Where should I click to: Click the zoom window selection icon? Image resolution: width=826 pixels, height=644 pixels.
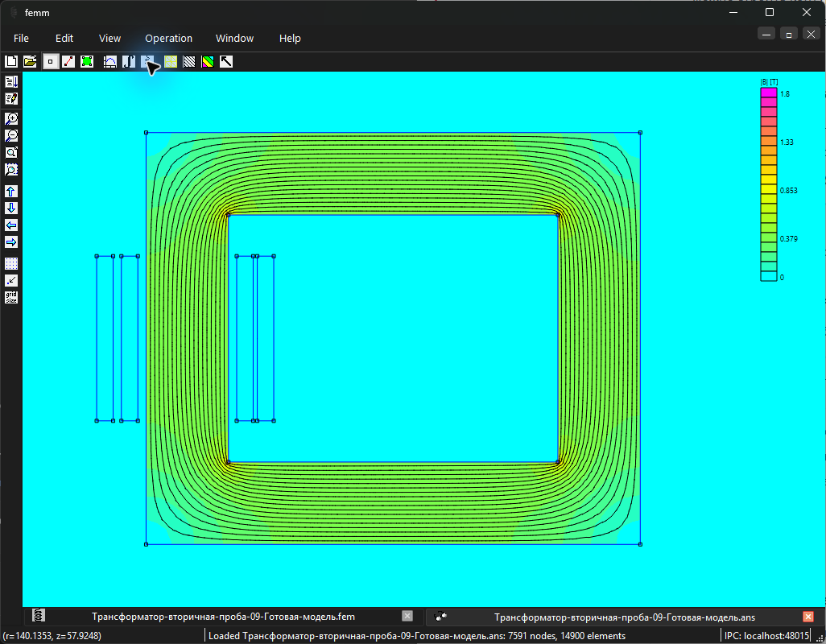click(11, 169)
